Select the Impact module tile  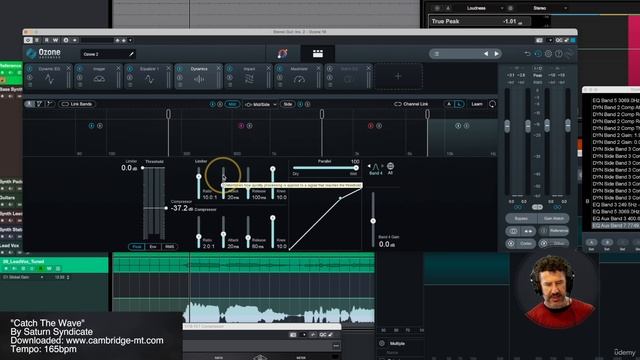click(x=249, y=76)
